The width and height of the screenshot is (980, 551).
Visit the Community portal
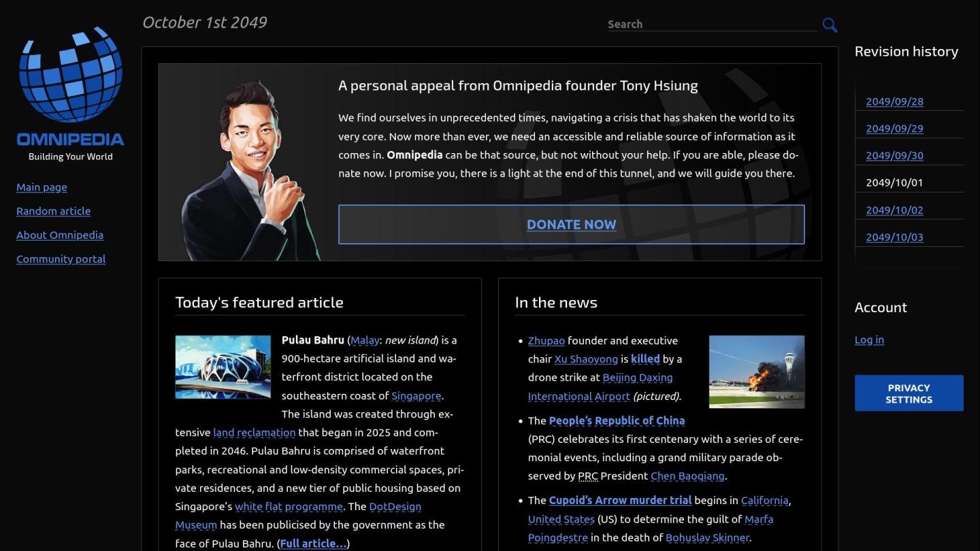coord(61,259)
